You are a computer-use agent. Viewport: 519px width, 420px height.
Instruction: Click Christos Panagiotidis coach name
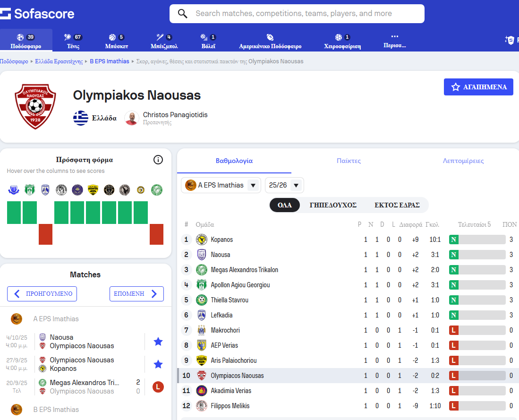[x=175, y=115]
